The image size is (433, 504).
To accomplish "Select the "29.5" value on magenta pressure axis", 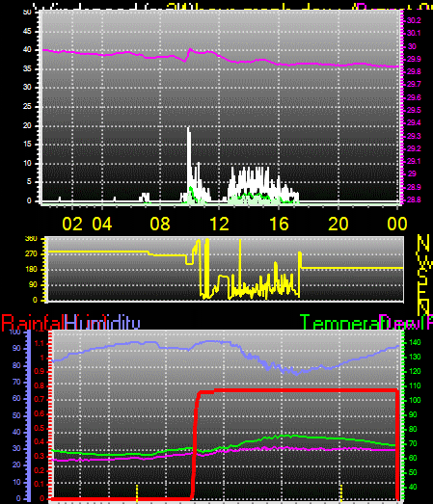I will click(414, 110).
